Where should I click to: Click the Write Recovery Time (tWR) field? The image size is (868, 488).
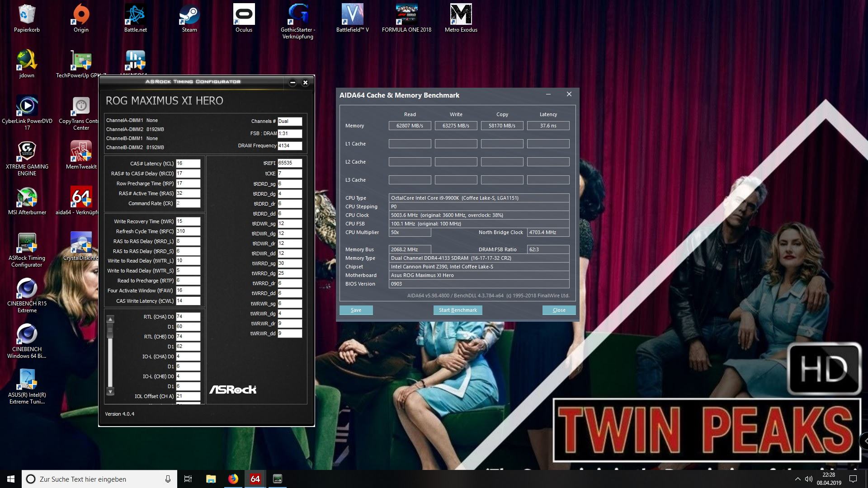click(188, 221)
